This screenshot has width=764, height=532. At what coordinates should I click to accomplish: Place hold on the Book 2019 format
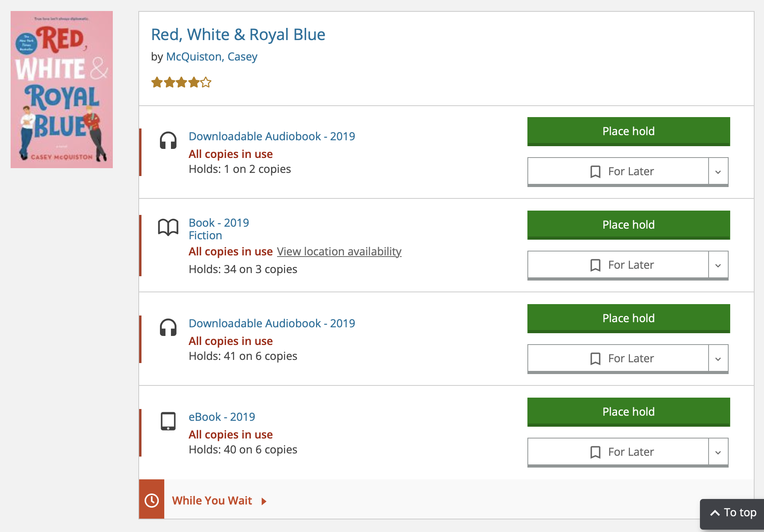click(628, 225)
